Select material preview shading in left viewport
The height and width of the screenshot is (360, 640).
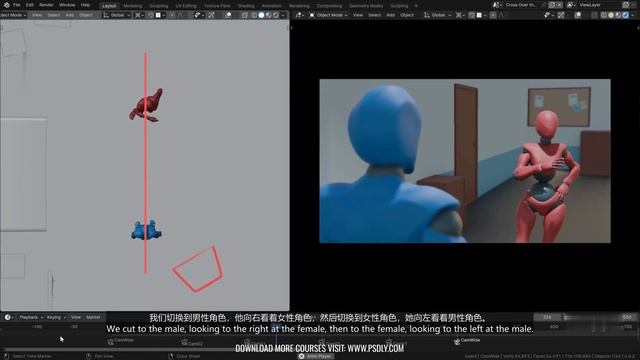[269, 15]
